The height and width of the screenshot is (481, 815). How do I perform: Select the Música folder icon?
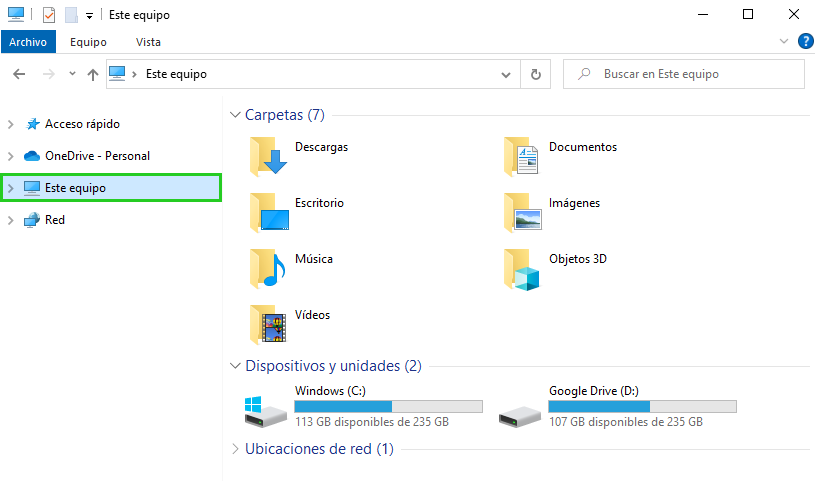268,268
